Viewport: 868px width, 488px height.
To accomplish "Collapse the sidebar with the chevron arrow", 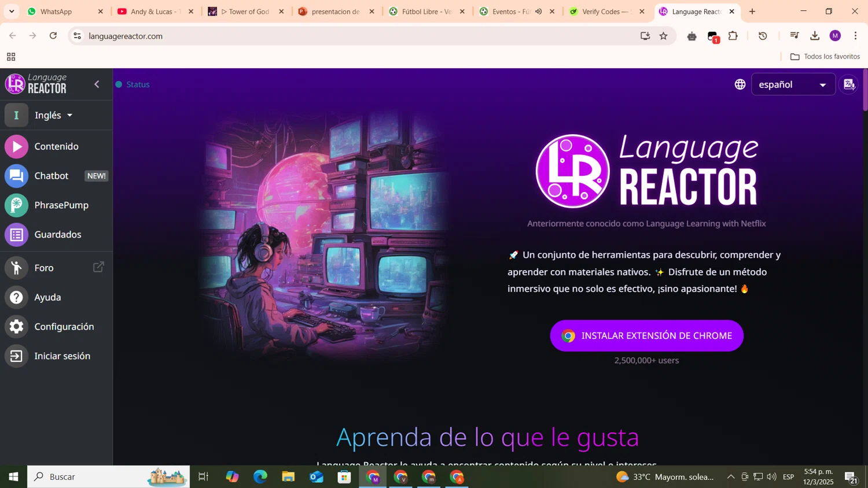I will click(x=97, y=84).
